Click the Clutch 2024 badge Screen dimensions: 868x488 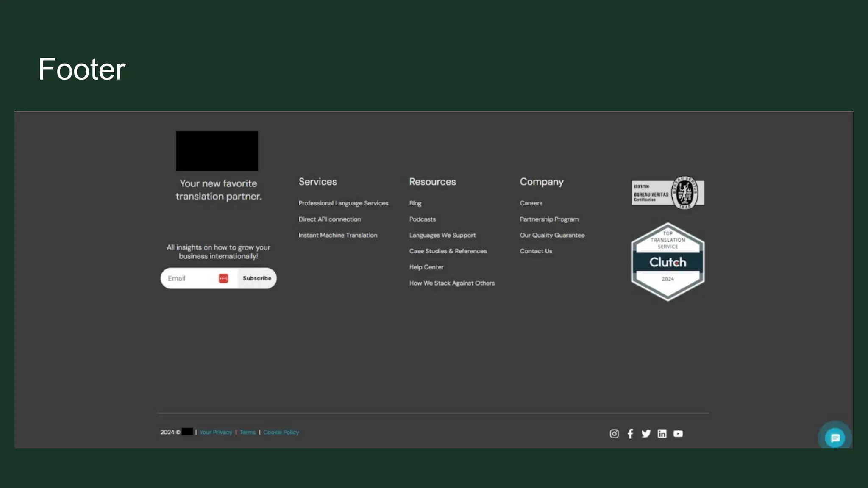[x=668, y=262]
